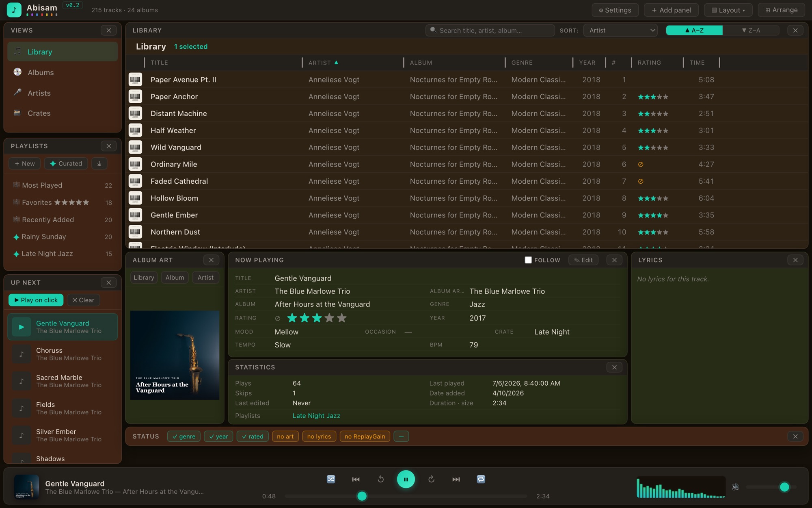This screenshot has height=508, width=812.
Task: Click the volume slider knob
Action: (x=784, y=487)
